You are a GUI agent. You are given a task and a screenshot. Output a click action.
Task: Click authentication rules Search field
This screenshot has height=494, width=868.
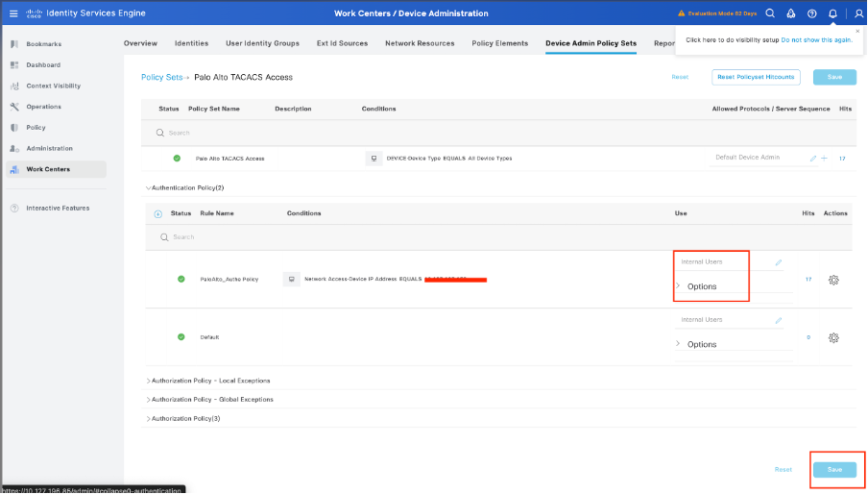point(498,237)
